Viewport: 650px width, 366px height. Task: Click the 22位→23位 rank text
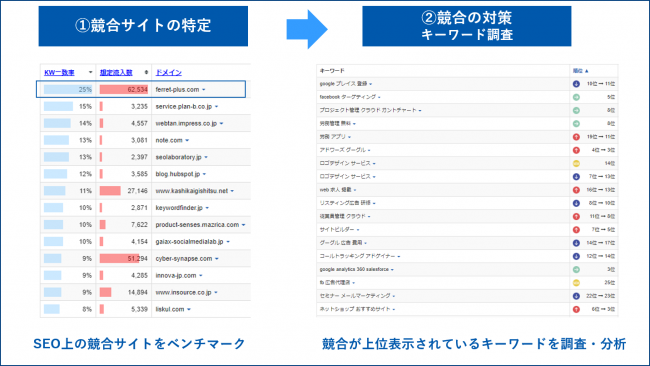[x=601, y=296]
